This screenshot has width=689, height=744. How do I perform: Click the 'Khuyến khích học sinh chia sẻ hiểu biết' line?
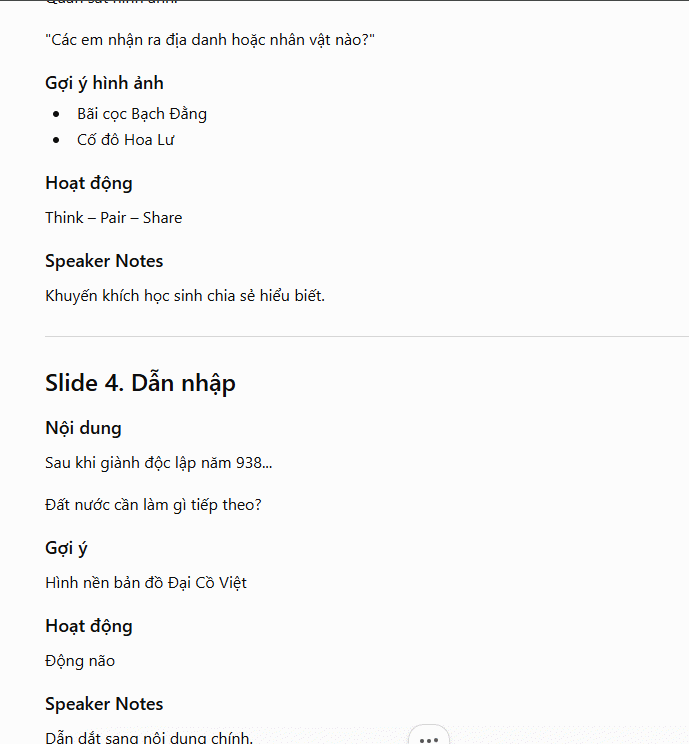click(x=185, y=296)
